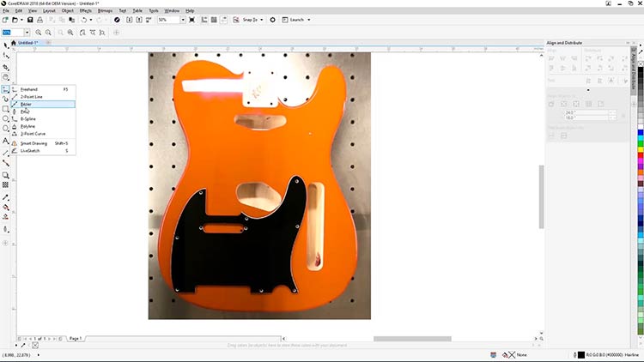Screen dimensions: 644x362
Task: Click the New document icon
Action: point(5,20)
